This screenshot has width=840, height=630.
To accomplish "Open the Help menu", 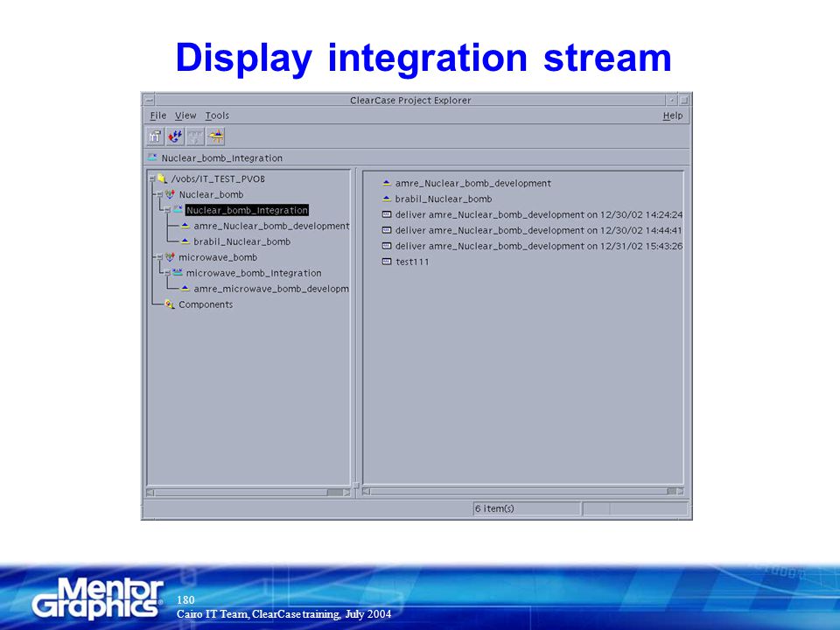I will pos(673,115).
